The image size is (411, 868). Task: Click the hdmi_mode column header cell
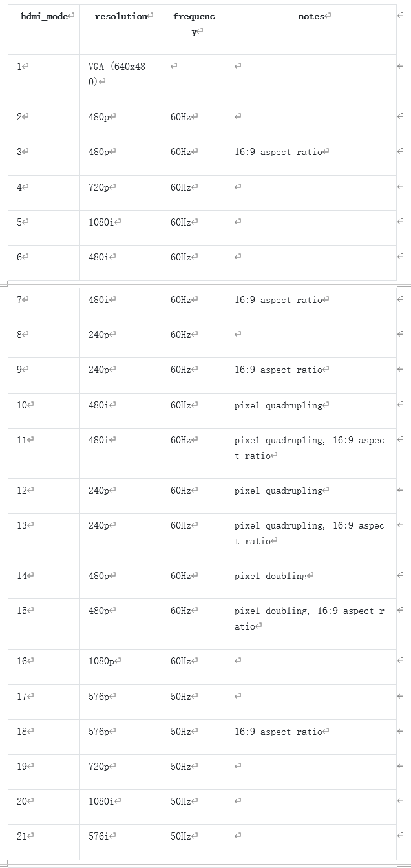(44, 30)
